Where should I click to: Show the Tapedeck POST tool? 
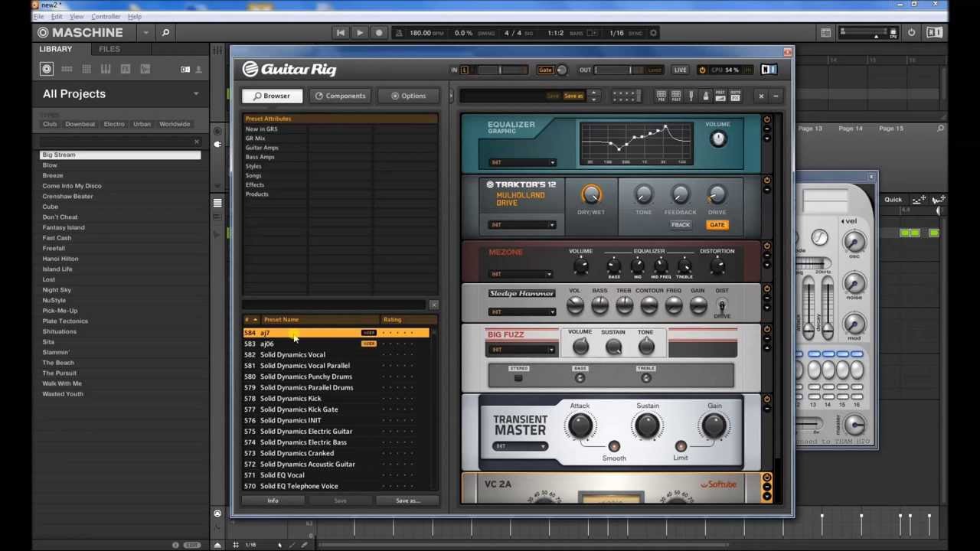[675, 96]
